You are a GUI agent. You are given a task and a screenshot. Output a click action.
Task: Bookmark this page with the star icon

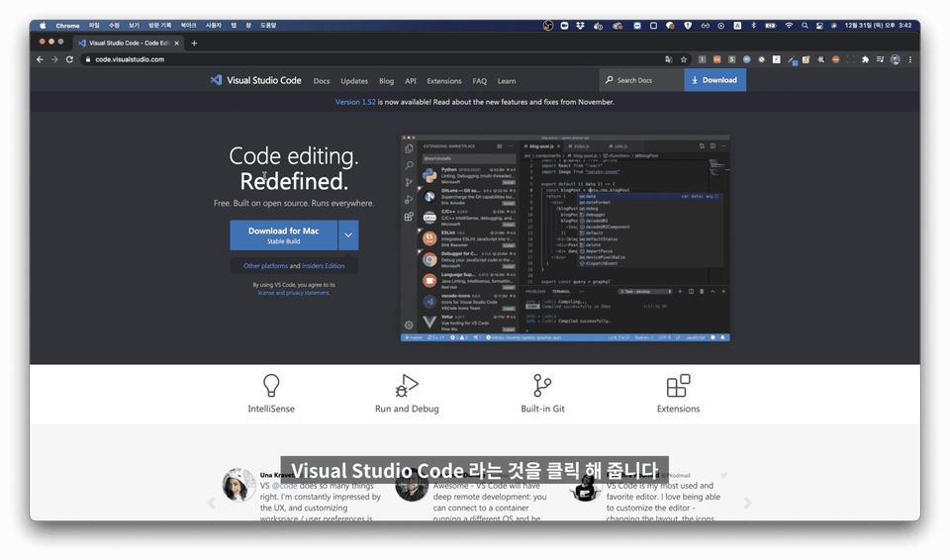[x=684, y=59]
